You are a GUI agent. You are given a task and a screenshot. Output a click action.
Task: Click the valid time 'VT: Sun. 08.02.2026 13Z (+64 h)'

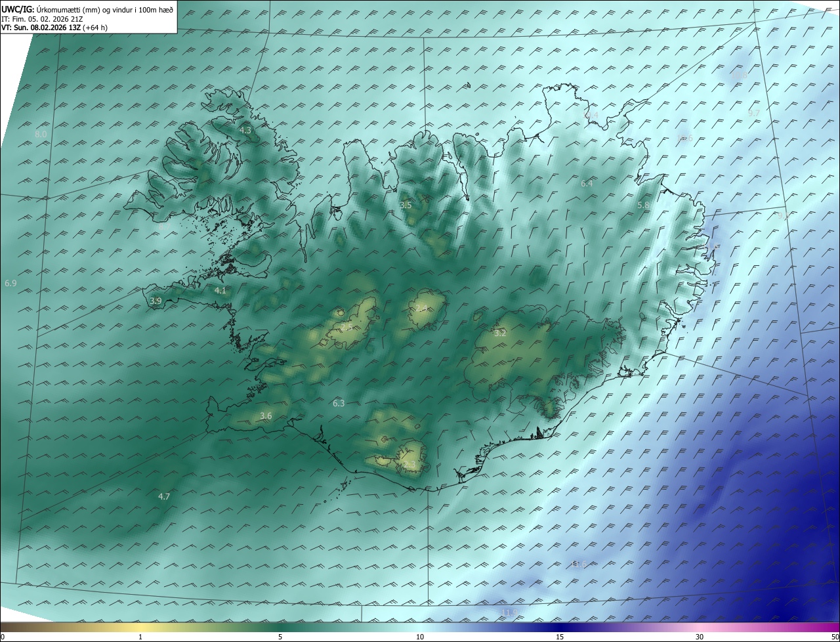[x=54, y=28]
